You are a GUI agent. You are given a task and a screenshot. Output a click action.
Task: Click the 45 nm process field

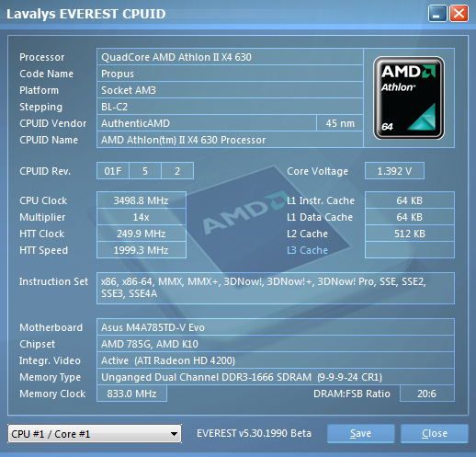(340, 123)
